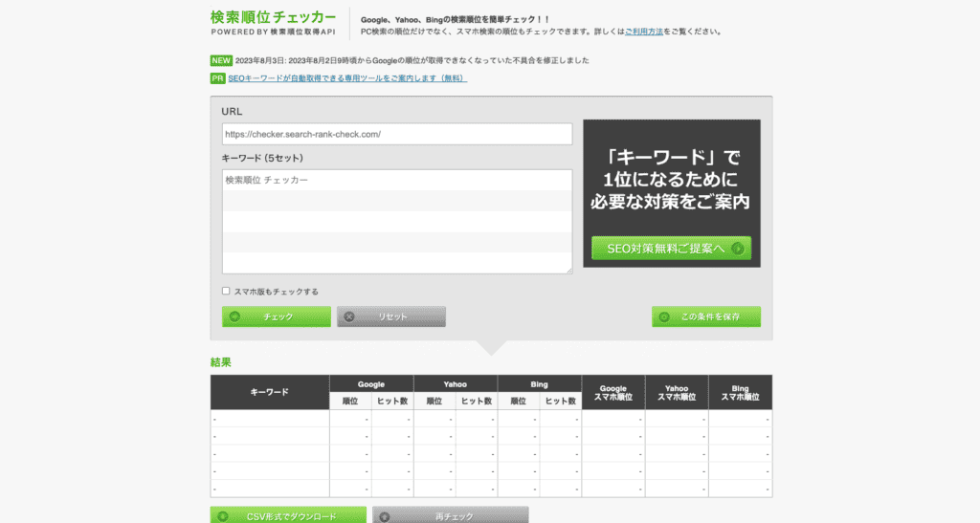This screenshot has height=523, width=980.
Task: Click the SEO対策無料ご提案へ banner button
Action: tap(671, 249)
